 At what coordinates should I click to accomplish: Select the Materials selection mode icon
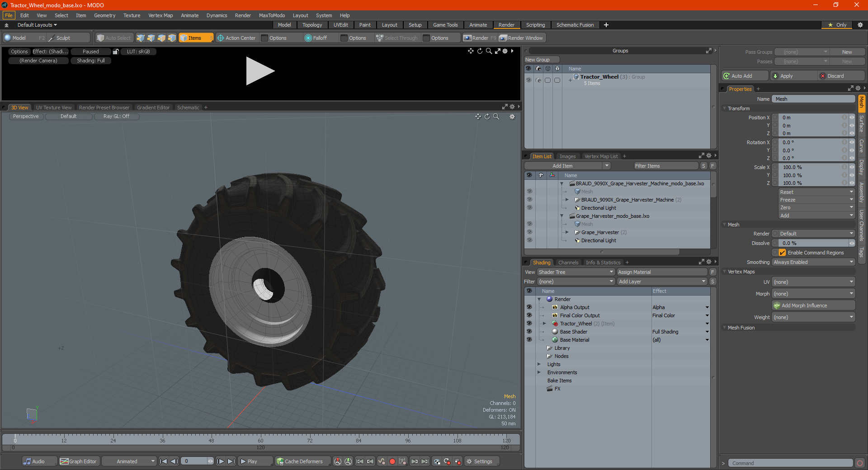point(172,38)
